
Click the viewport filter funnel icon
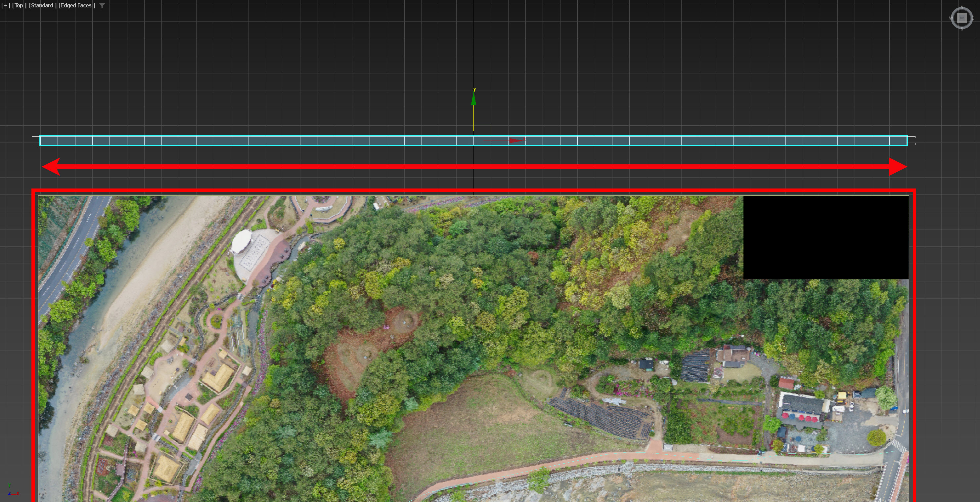(x=102, y=6)
